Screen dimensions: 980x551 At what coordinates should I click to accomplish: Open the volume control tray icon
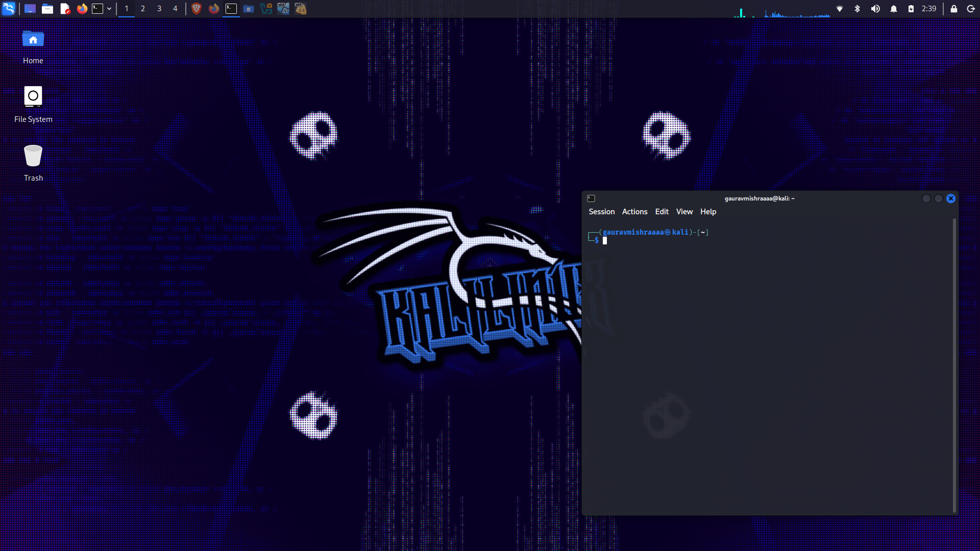(875, 9)
